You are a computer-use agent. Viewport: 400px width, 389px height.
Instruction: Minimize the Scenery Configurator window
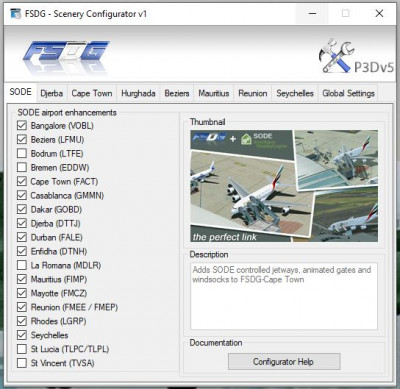[312, 13]
